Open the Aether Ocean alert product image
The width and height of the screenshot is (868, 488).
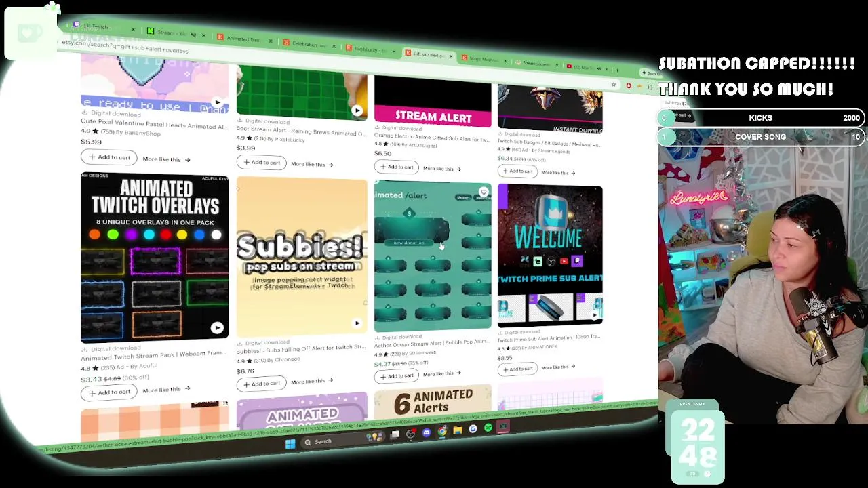tap(433, 258)
